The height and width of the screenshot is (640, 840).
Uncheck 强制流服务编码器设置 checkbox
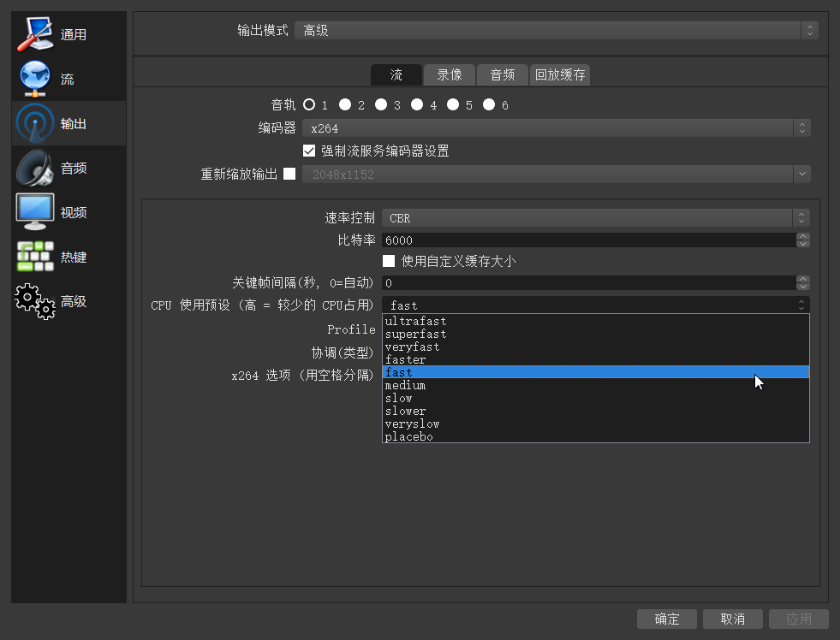pos(309,151)
